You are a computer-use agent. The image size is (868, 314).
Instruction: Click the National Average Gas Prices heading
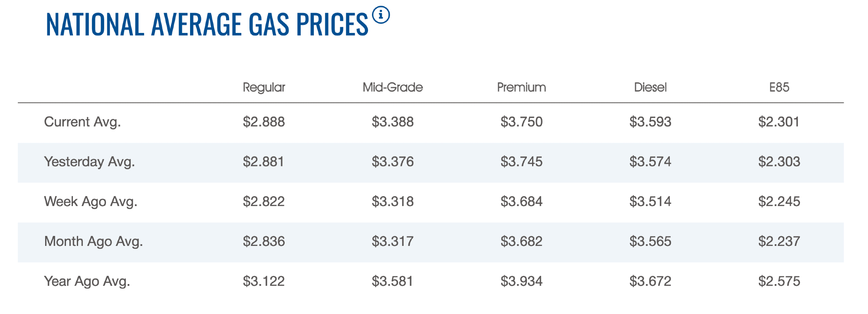[207, 24]
